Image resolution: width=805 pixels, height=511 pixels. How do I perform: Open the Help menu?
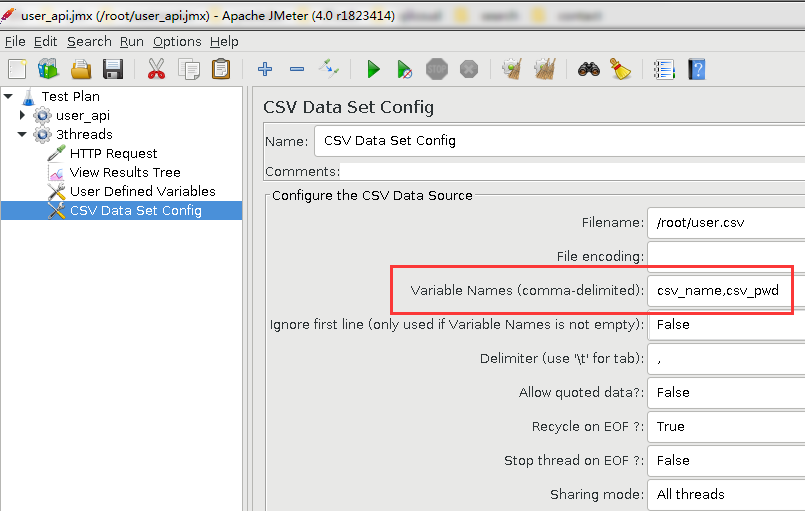point(224,42)
